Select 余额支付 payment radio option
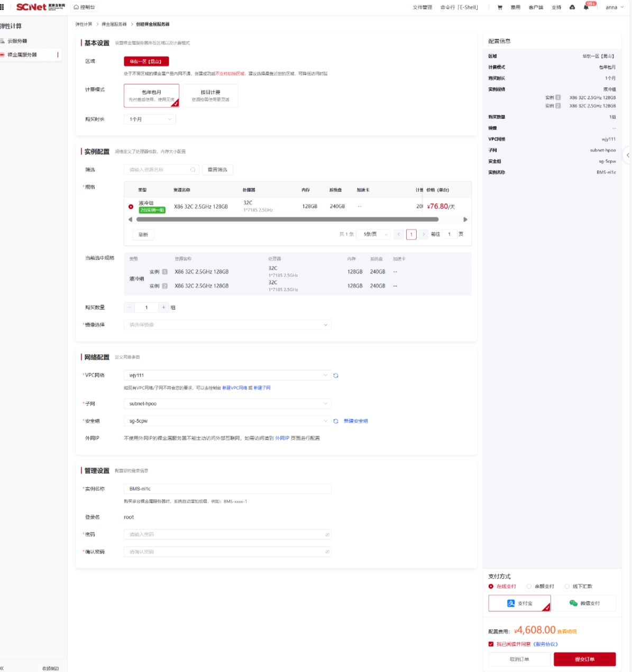Screen dimensions: 632x672 coord(529,586)
